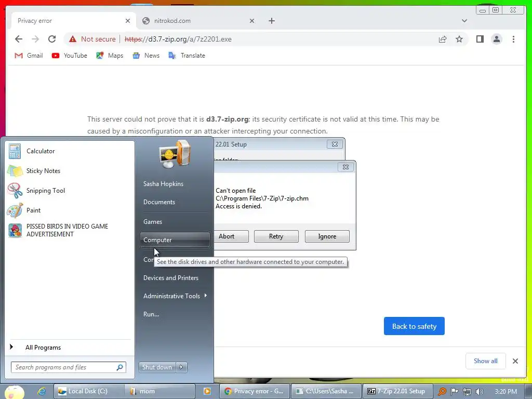Screen dimensions: 532x399
Task: Open the media player taskbar icon
Action: pos(207,391)
